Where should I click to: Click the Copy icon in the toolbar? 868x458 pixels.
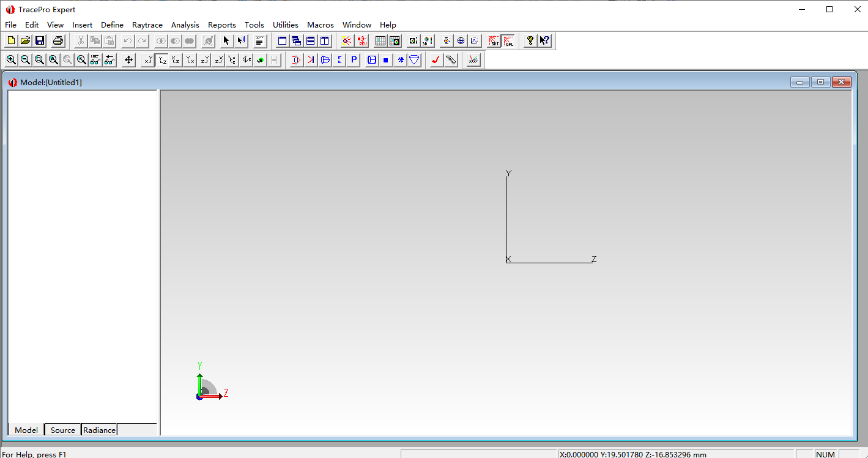click(95, 41)
